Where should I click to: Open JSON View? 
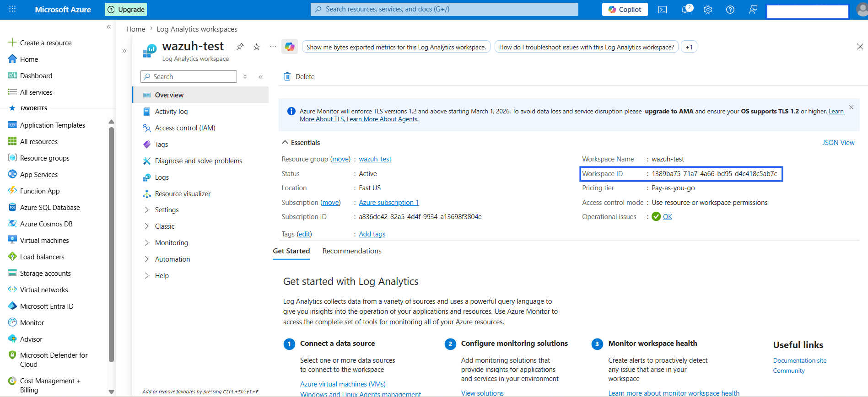point(838,143)
